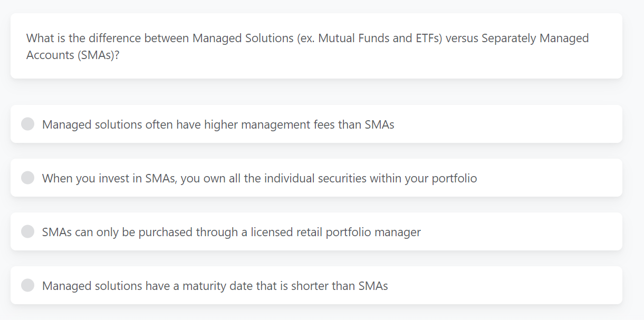Click the answer about higher management fees than SMAs
This screenshot has height=320, width=644.
pyautogui.click(x=218, y=124)
